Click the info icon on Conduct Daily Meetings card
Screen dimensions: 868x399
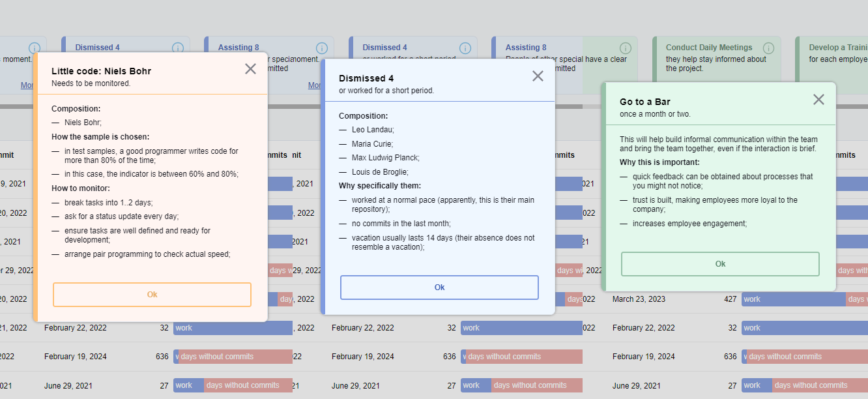pyautogui.click(x=768, y=48)
